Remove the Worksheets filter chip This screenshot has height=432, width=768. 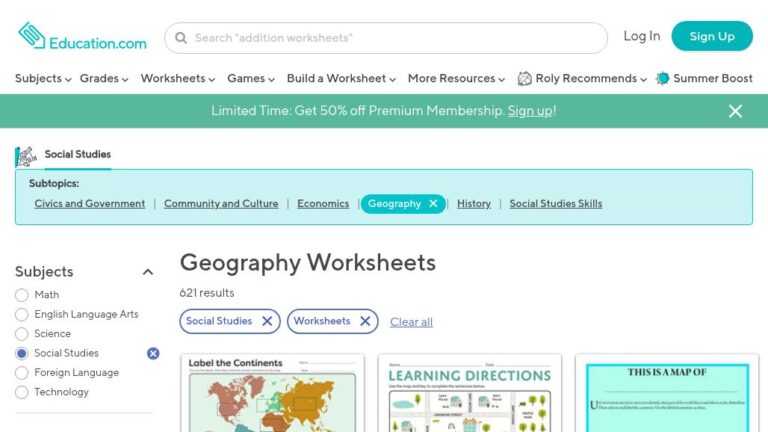pos(365,321)
